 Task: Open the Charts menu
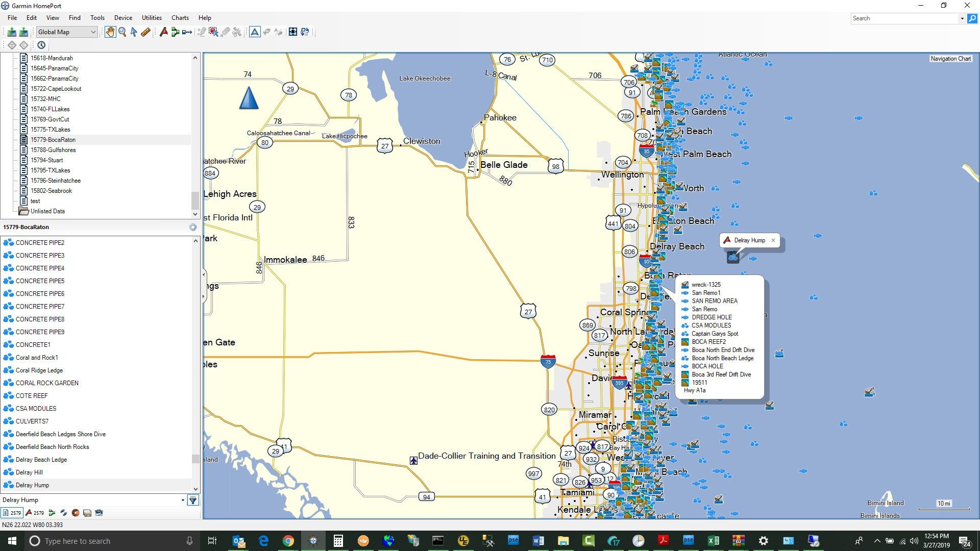click(x=180, y=18)
